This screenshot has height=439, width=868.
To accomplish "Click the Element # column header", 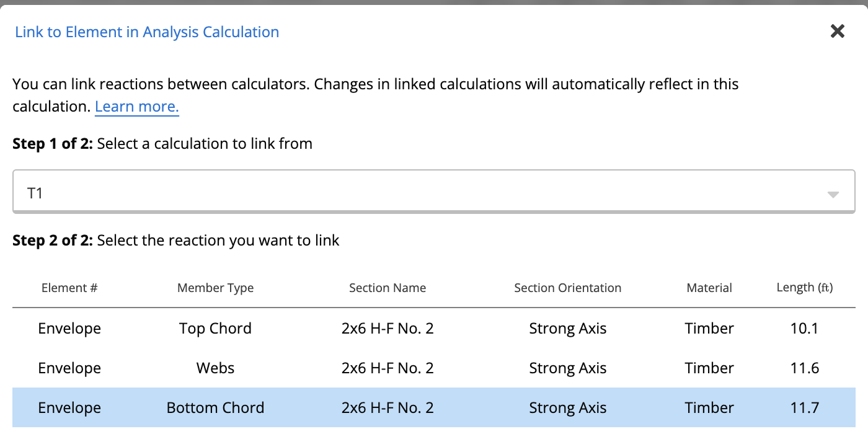I will coord(69,288).
